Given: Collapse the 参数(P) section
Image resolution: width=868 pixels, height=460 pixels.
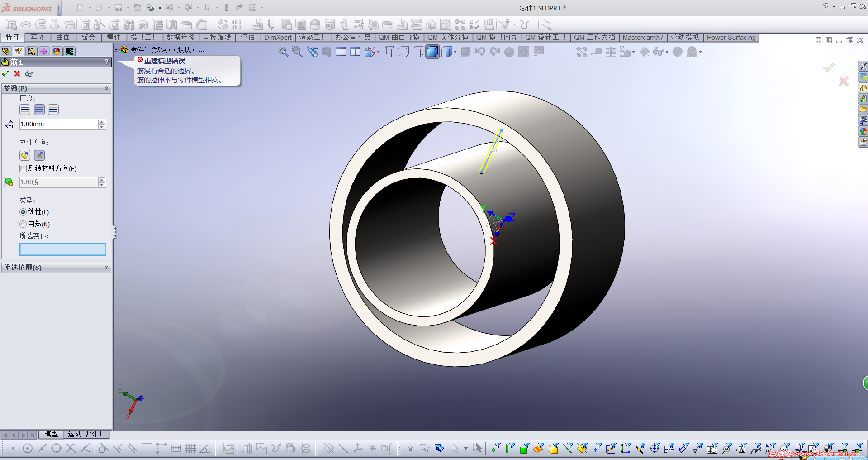Looking at the screenshot, I should [106, 88].
